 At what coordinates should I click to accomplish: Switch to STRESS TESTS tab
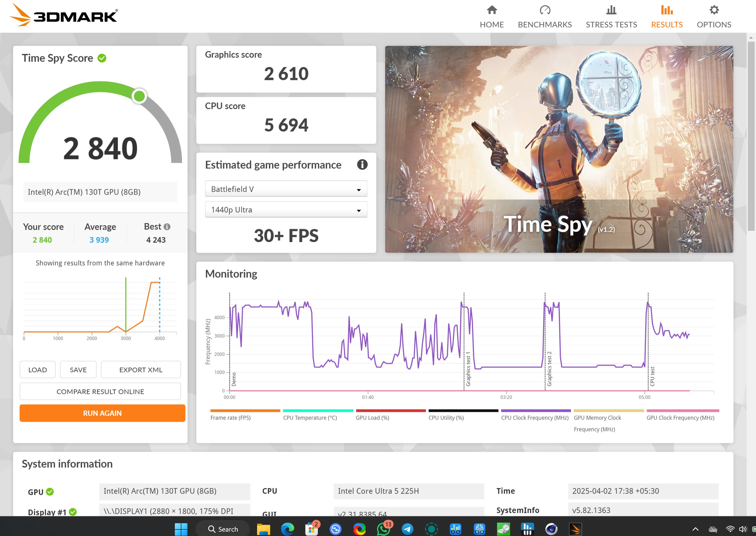(611, 17)
